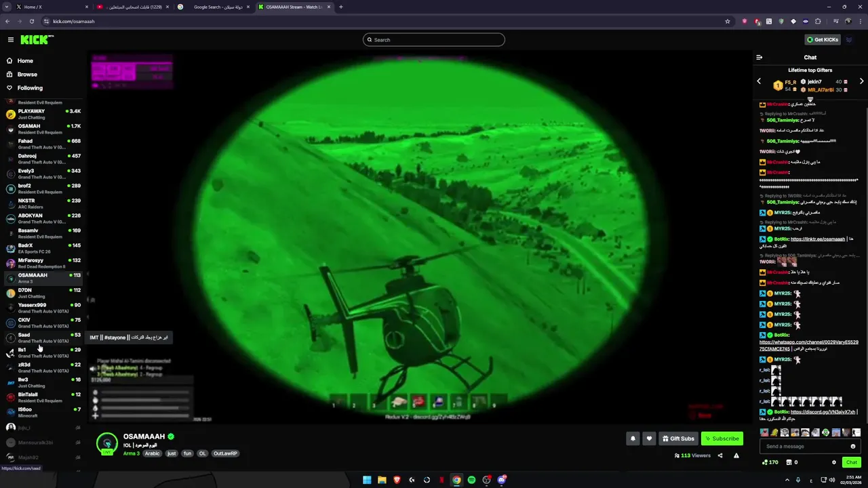This screenshot has height=488, width=868.
Task: Click the 113 Viewers count
Action: coord(692,455)
